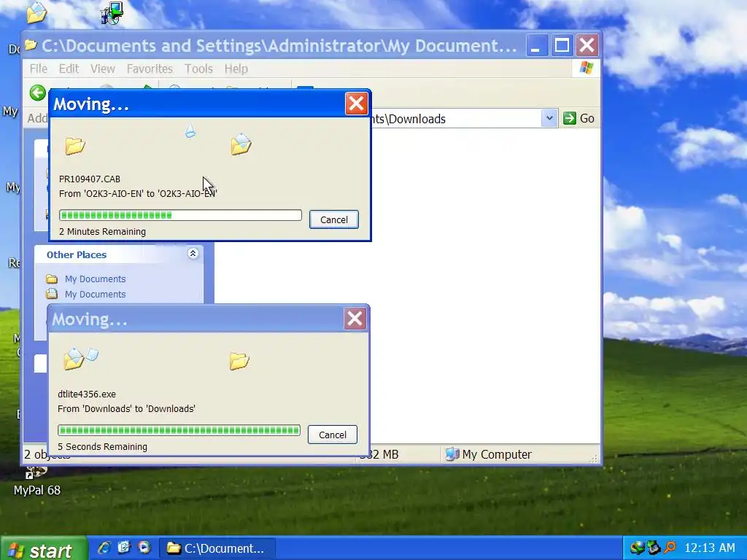747x560 pixels.
Task: Click the 12:13 AM taskbar clock
Action: (x=710, y=548)
